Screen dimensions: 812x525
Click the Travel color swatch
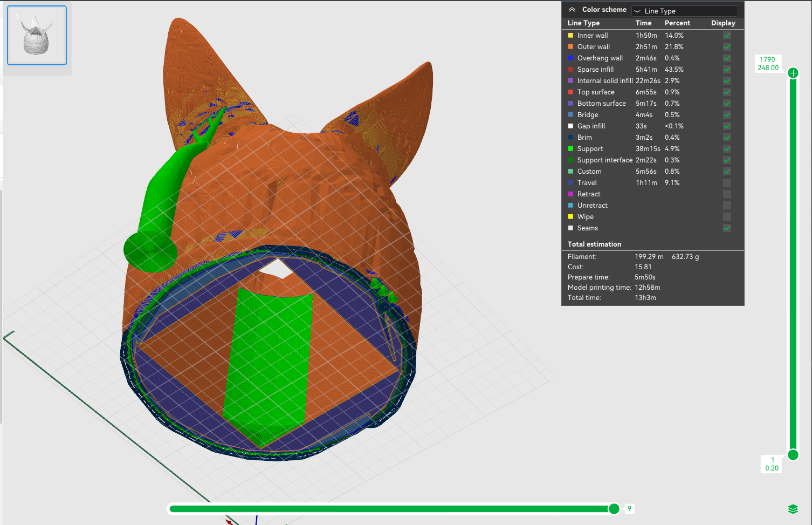pyautogui.click(x=570, y=183)
